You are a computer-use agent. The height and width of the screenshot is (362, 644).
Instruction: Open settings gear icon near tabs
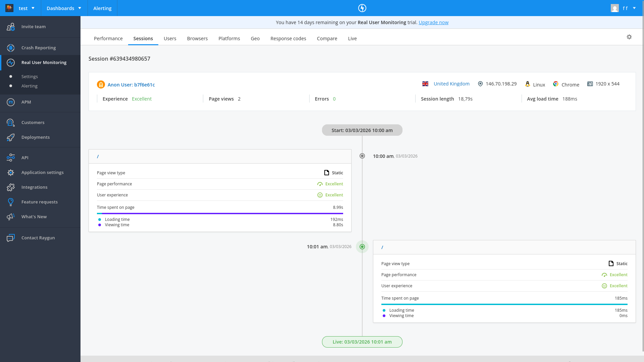click(629, 37)
